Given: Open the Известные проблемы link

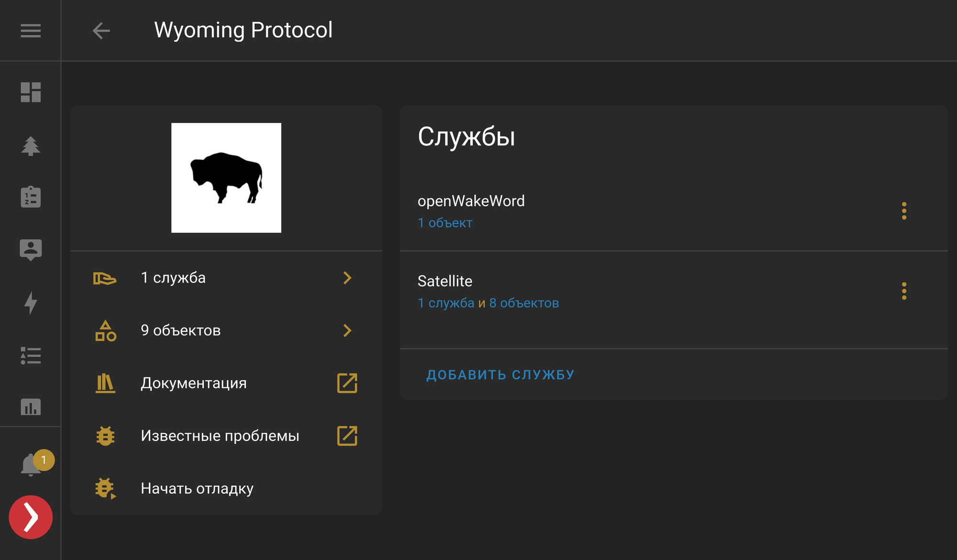Looking at the screenshot, I should coord(226,436).
